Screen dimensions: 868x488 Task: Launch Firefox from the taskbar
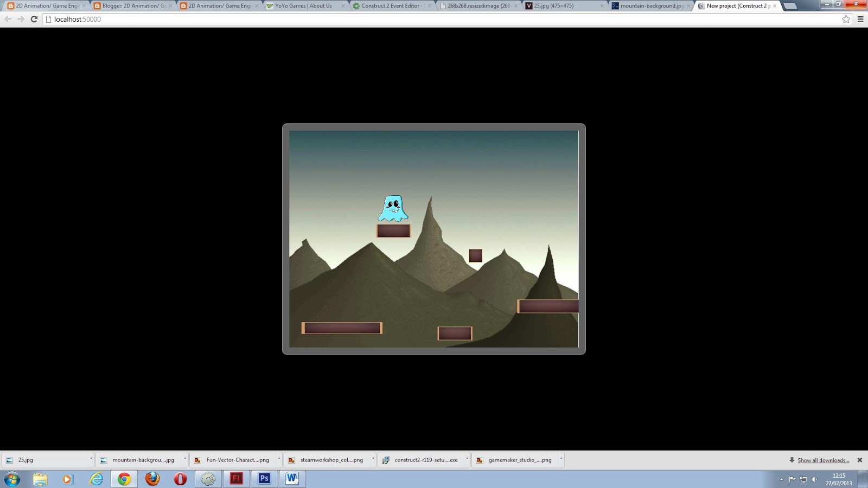pyautogui.click(x=152, y=479)
